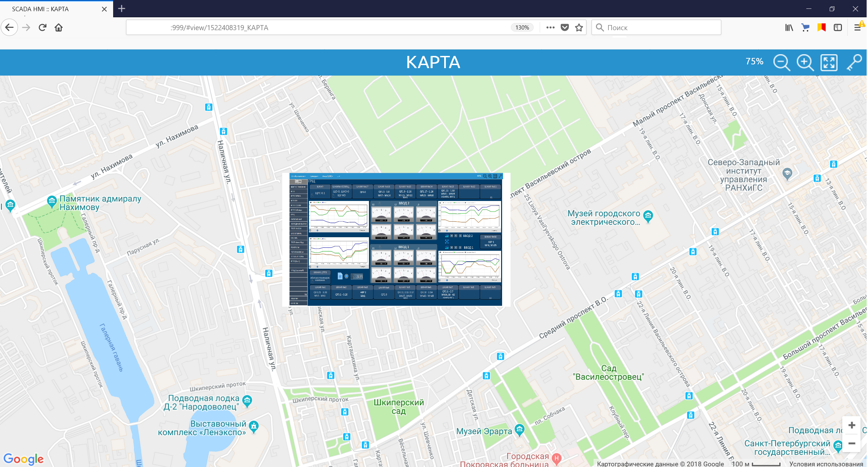Click the Северо-Западный институт управления marker pin

point(787,174)
